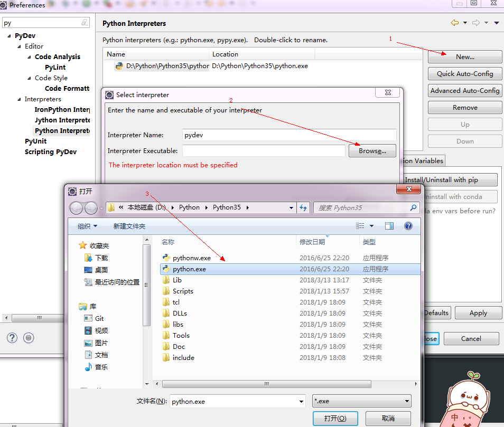The image size is (504, 427).
Task: Click the Browse... button
Action: pos(372,151)
